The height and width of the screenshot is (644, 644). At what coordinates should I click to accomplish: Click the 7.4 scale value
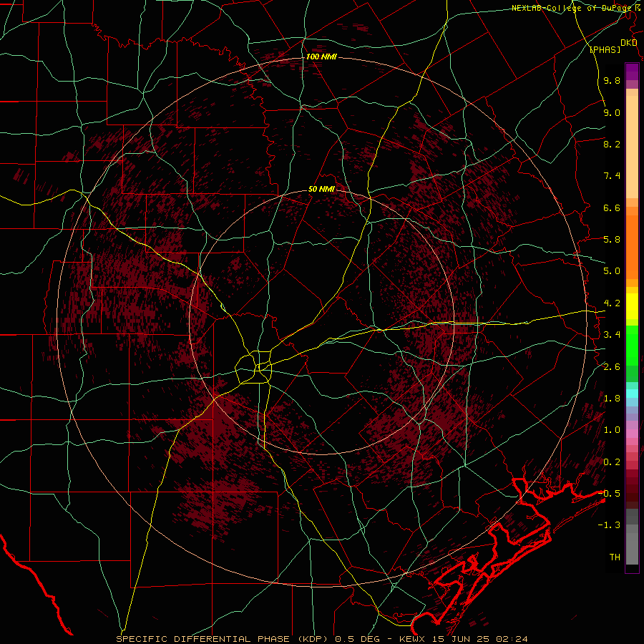(x=612, y=176)
